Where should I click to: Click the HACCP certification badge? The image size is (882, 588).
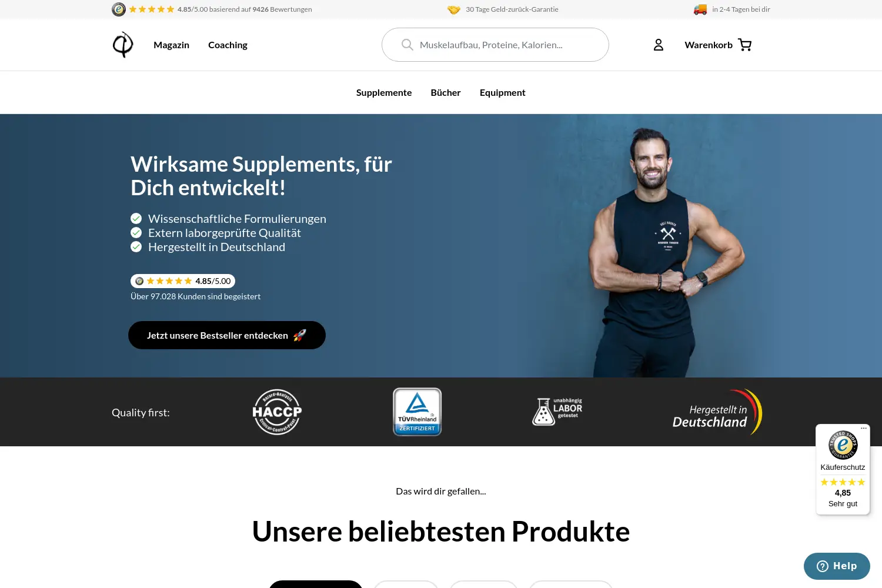pos(277,412)
